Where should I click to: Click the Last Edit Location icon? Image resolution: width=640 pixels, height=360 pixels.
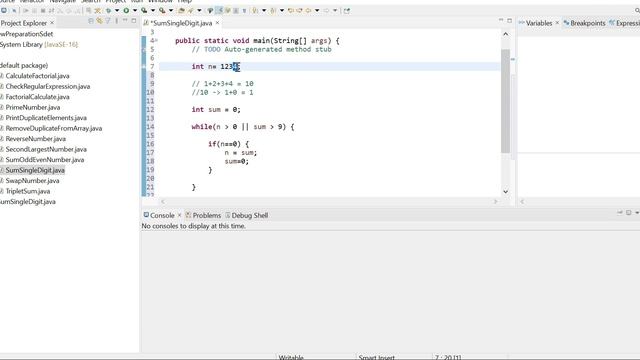tap(291, 11)
